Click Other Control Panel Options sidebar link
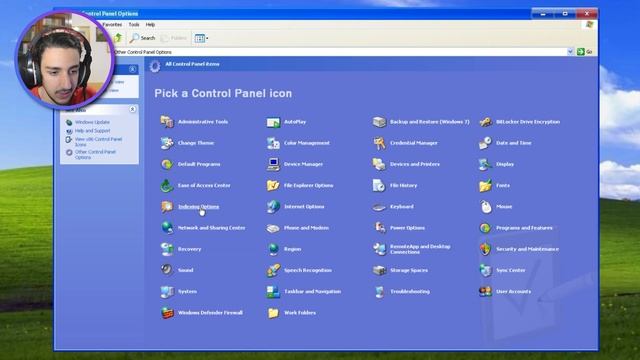 point(95,154)
